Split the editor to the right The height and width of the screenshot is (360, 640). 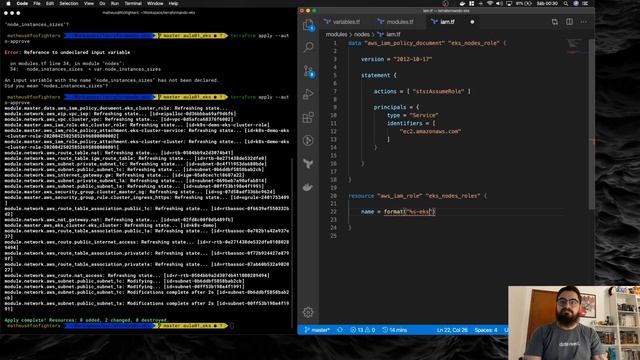pyautogui.click(x=569, y=22)
